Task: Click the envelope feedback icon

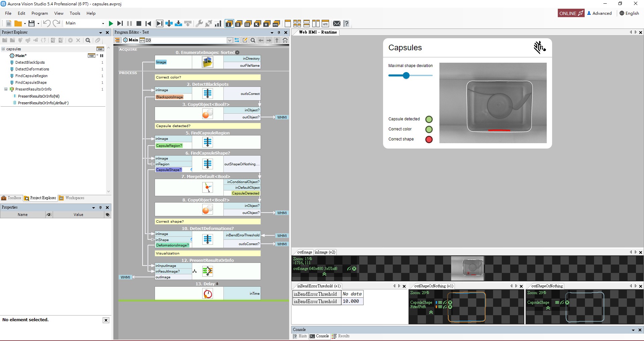Action: 337,23
